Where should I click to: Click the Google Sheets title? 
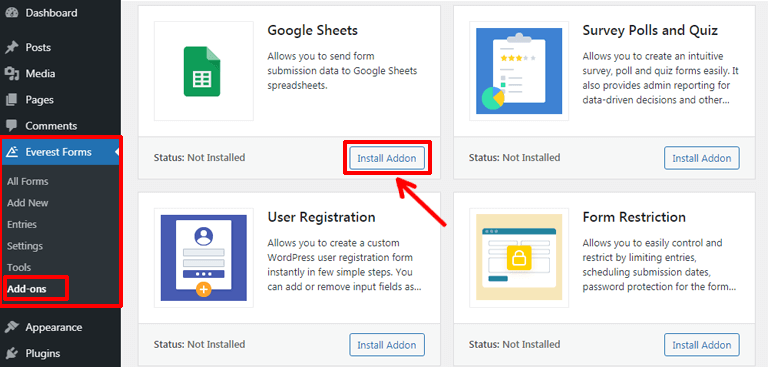coord(312,30)
